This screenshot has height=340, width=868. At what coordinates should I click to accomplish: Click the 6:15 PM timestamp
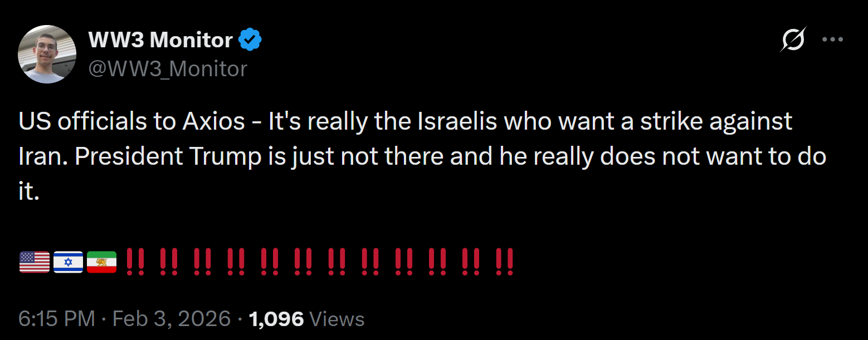click(56, 319)
